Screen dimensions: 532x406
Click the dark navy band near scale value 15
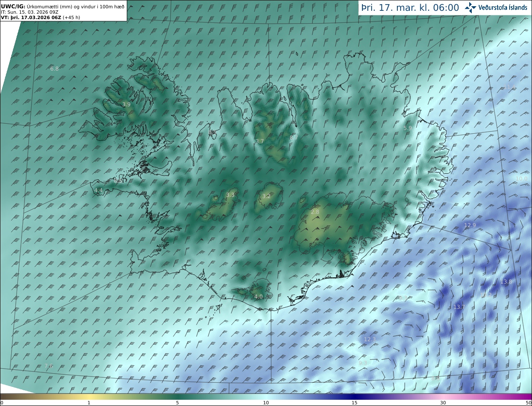(355, 396)
